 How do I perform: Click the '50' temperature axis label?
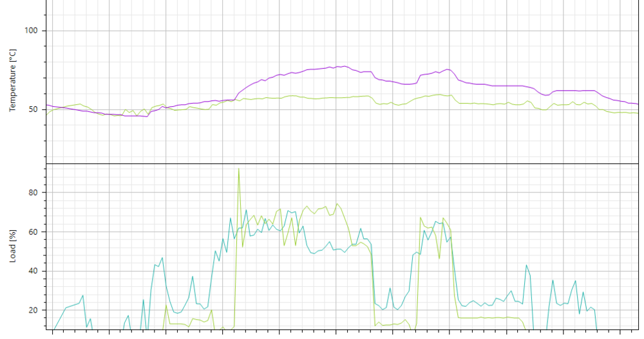(33, 109)
